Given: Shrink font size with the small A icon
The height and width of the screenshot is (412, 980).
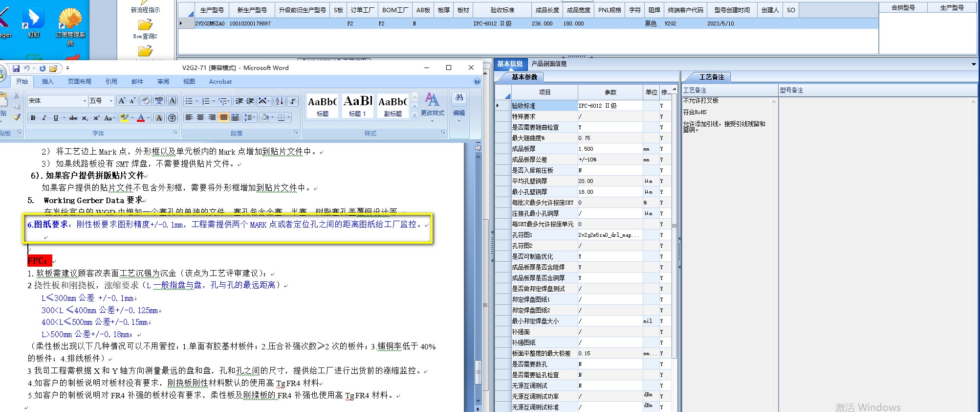Looking at the screenshot, I should coord(132,101).
